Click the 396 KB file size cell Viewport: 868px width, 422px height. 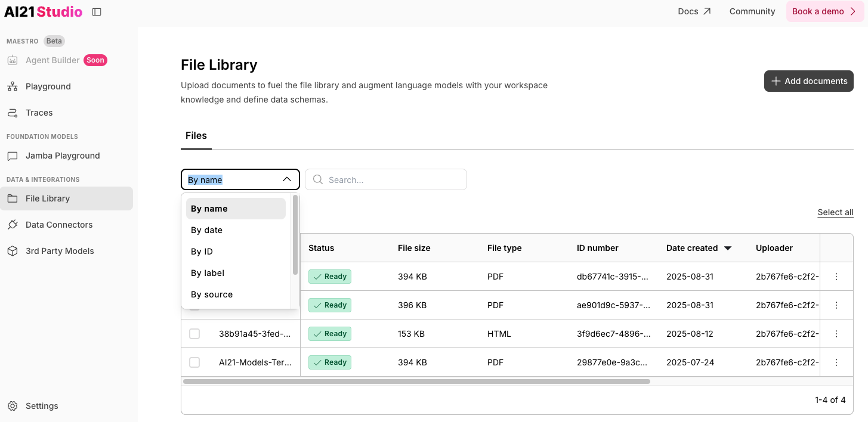(412, 305)
